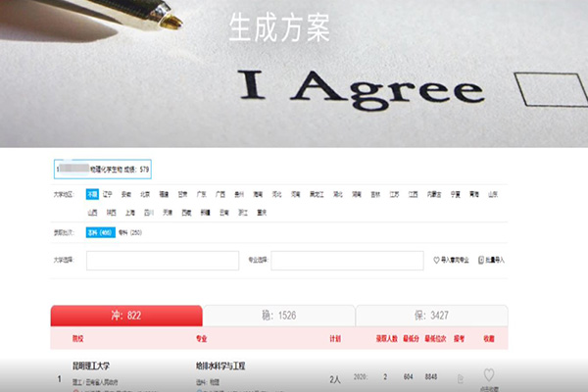Filter by the 四川 region
Screen dimensions: 588x392
[x=149, y=213]
